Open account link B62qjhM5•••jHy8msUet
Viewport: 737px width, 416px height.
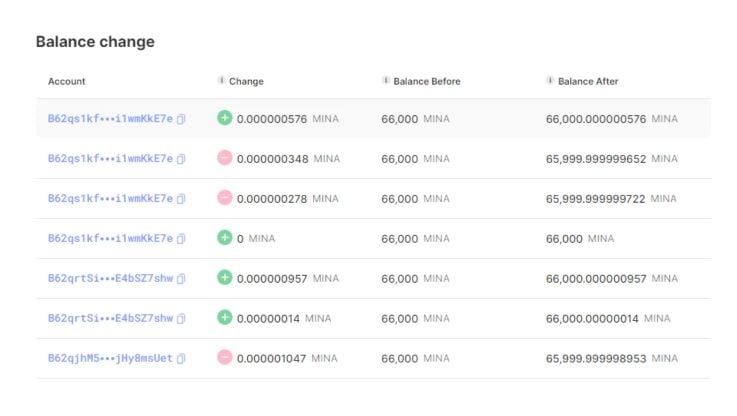(x=110, y=359)
